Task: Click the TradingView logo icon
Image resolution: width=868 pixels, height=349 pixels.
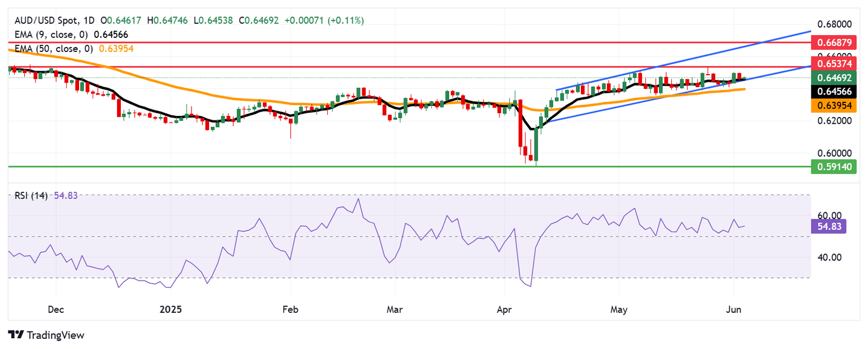Action: click(x=15, y=335)
